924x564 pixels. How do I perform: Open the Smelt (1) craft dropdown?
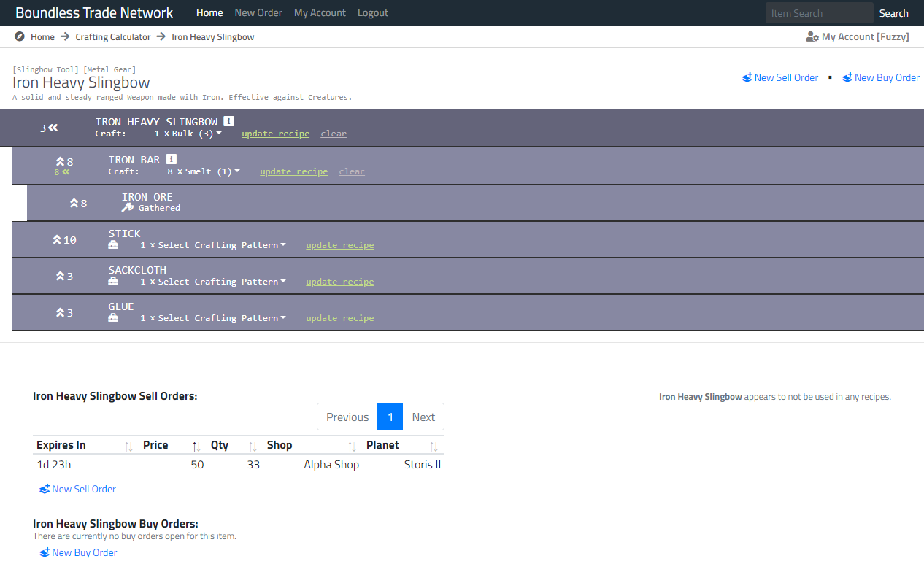(212, 171)
